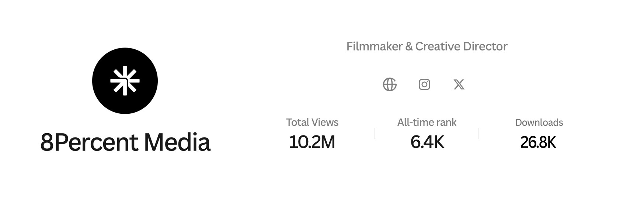Screen dimensions: 644x198
Task: Open the globe website icon
Action: [x=390, y=85]
